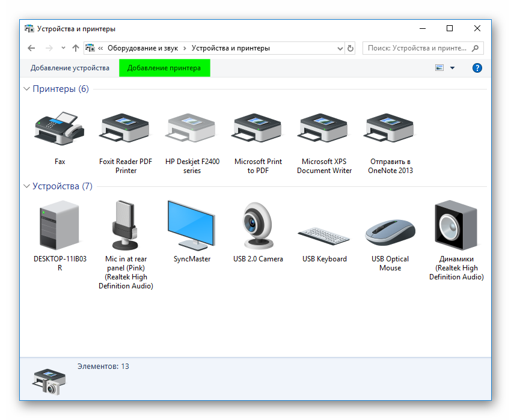Click Добавление устройства in the toolbar
This screenshot has height=420, width=511.
(70, 68)
